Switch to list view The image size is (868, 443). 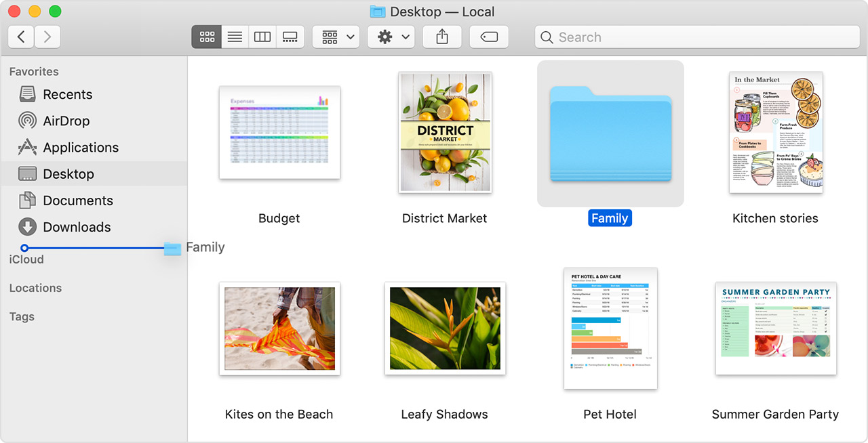click(x=235, y=37)
